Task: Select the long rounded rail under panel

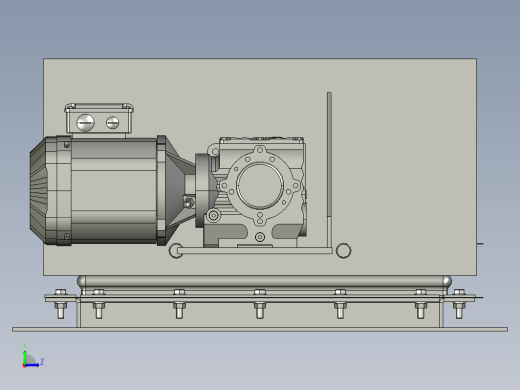Action: point(264,282)
